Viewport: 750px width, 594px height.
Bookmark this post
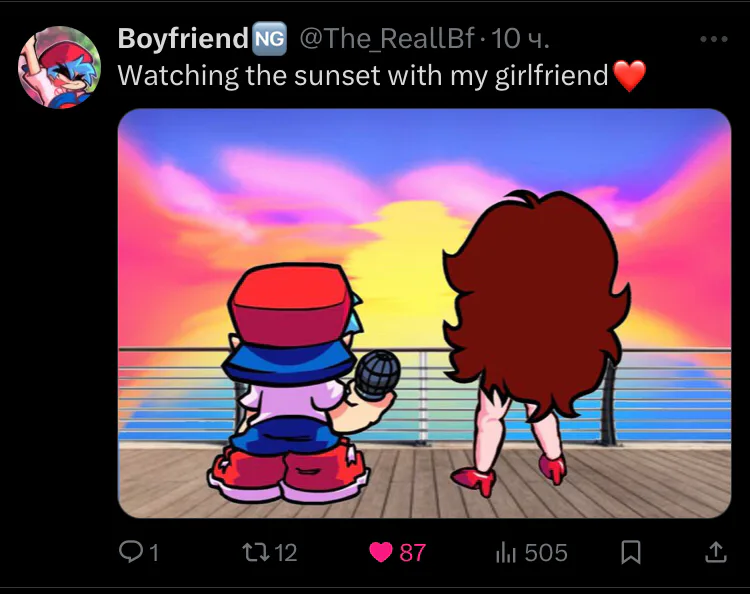631,552
